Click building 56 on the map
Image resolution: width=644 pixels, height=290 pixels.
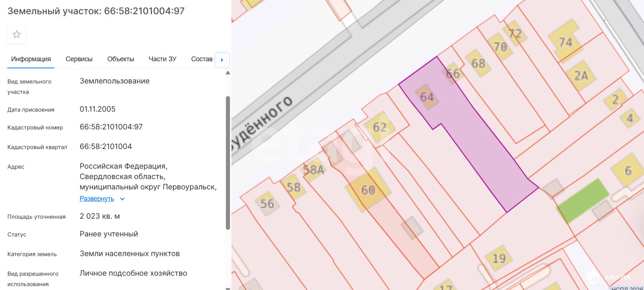pos(267,203)
